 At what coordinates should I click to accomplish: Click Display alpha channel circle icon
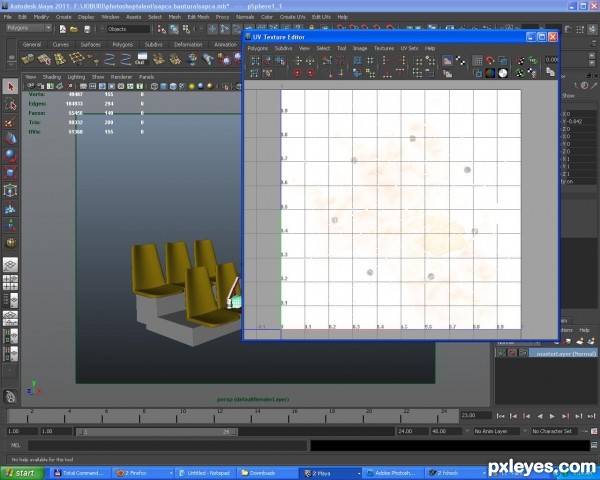click(503, 73)
